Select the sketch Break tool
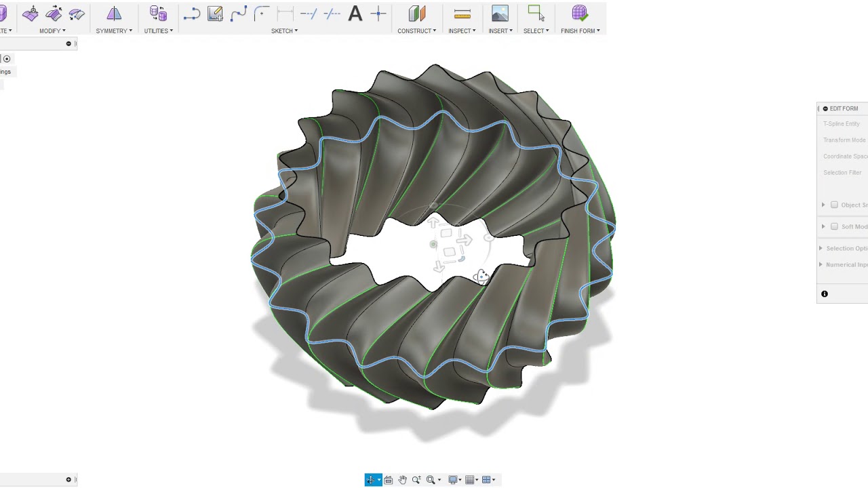Viewport: 868px width, 488px height. [x=332, y=14]
